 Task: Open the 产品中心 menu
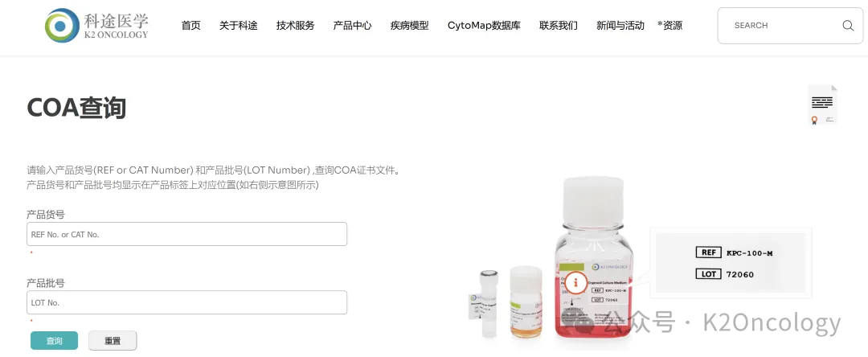pyautogui.click(x=353, y=26)
